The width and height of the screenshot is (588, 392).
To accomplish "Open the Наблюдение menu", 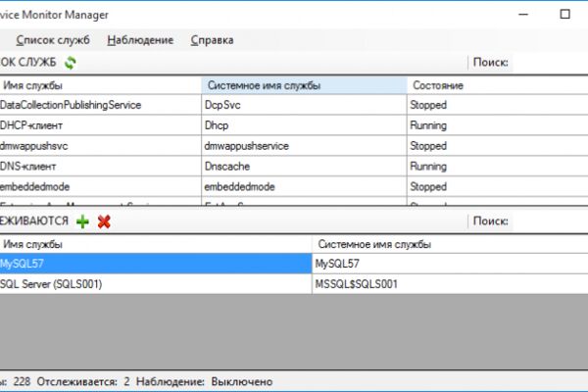I will 140,40.
